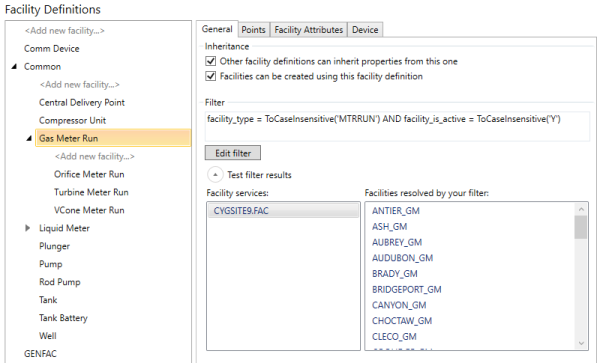
Task: Click the Edit filter button
Action: coord(233,153)
